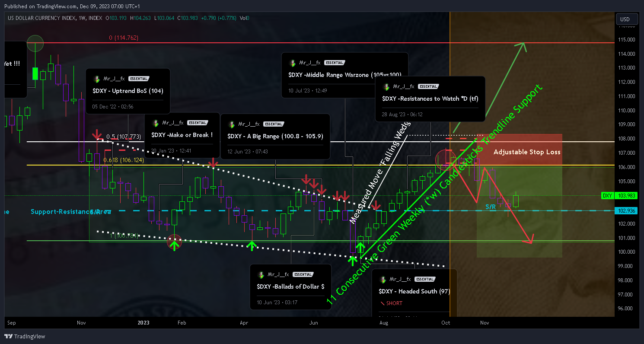Click the green circle marker on red 114.762 line

[35, 43]
